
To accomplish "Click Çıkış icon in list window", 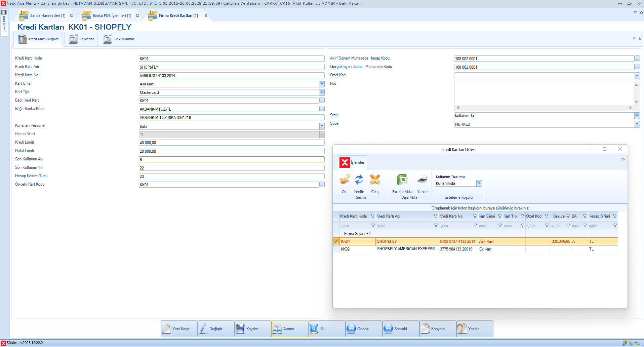I will (x=375, y=180).
